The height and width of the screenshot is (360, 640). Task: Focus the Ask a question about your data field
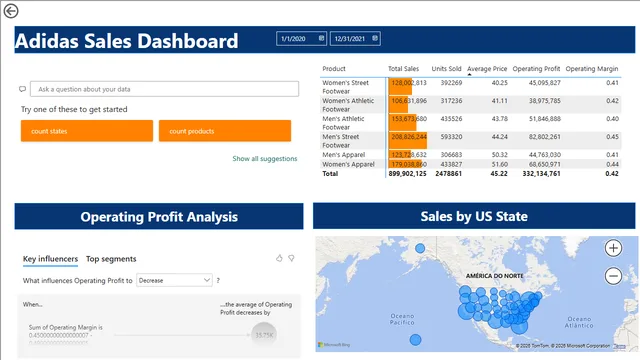click(164, 89)
